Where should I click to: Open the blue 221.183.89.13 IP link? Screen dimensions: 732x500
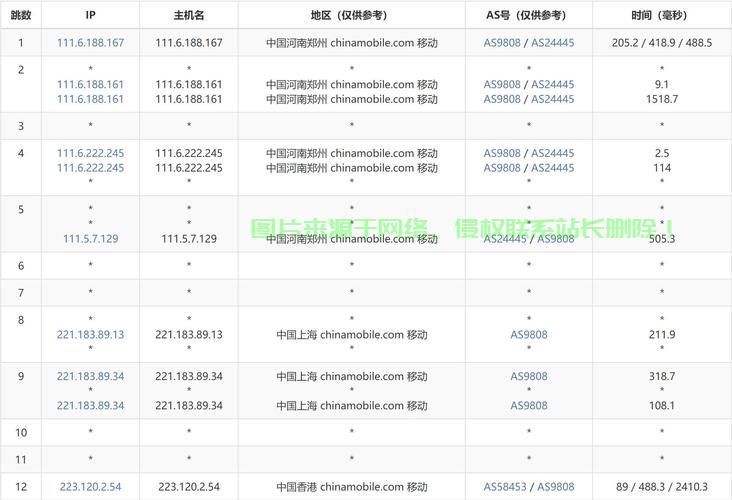pyautogui.click(x=90, y=335)
